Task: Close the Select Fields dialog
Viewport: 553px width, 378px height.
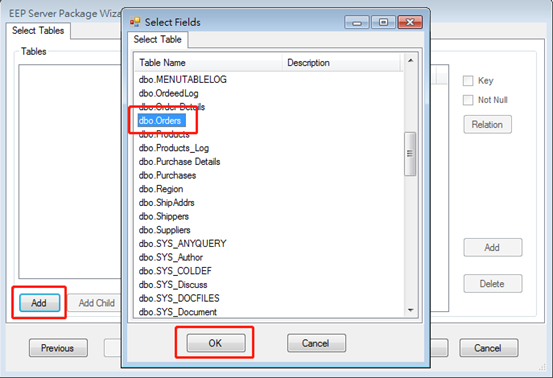Action: (410, 22)
